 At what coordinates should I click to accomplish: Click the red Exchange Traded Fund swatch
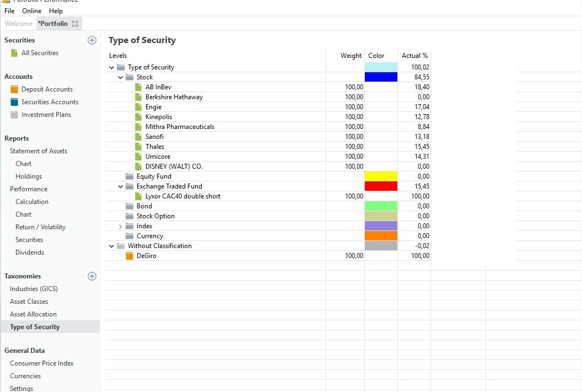[381, 186]
